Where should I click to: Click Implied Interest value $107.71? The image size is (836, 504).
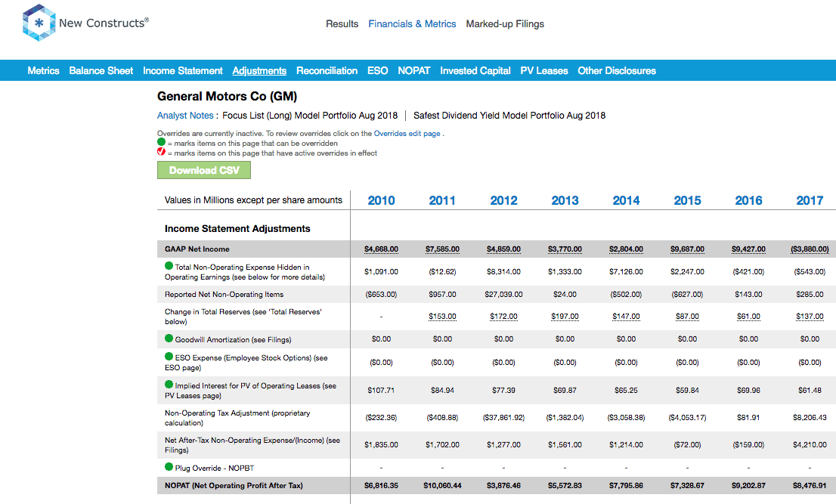tap(381, 391)
